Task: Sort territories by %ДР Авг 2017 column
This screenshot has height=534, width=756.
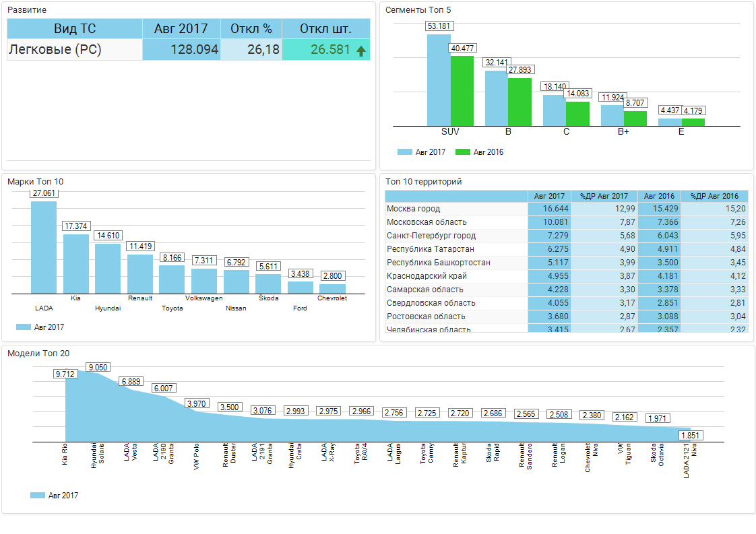Action: (604, 196)
